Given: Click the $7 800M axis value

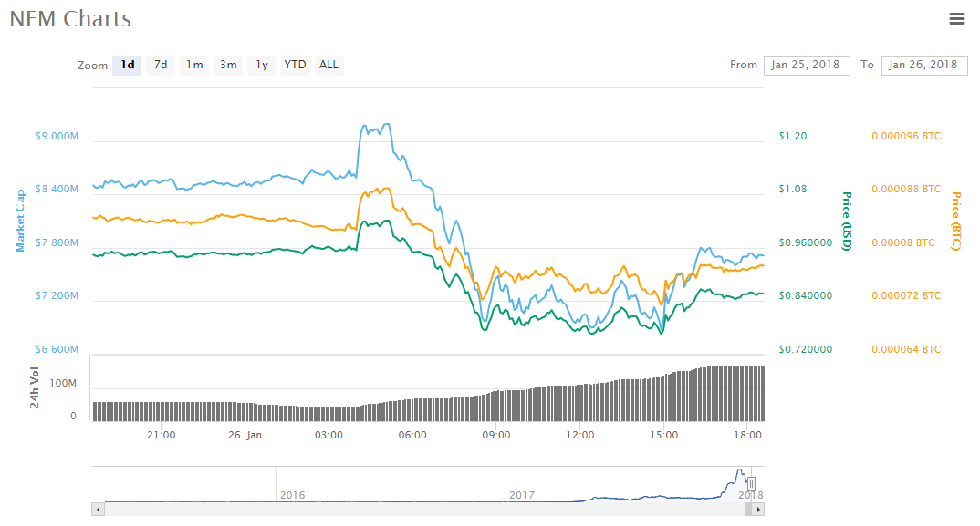Looking at the screenshot, I should coord(57,243).
